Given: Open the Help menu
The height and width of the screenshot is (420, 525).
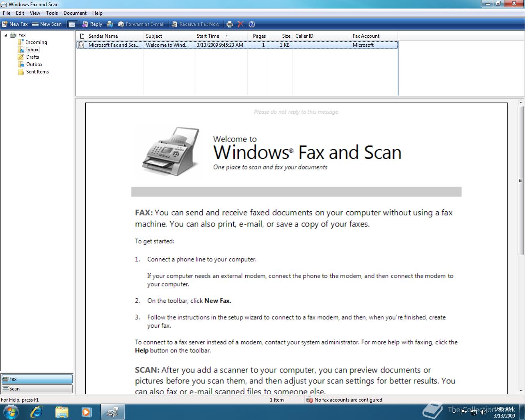Looking at the screenshot, I should pyautogui.click(x=97, y=13).
